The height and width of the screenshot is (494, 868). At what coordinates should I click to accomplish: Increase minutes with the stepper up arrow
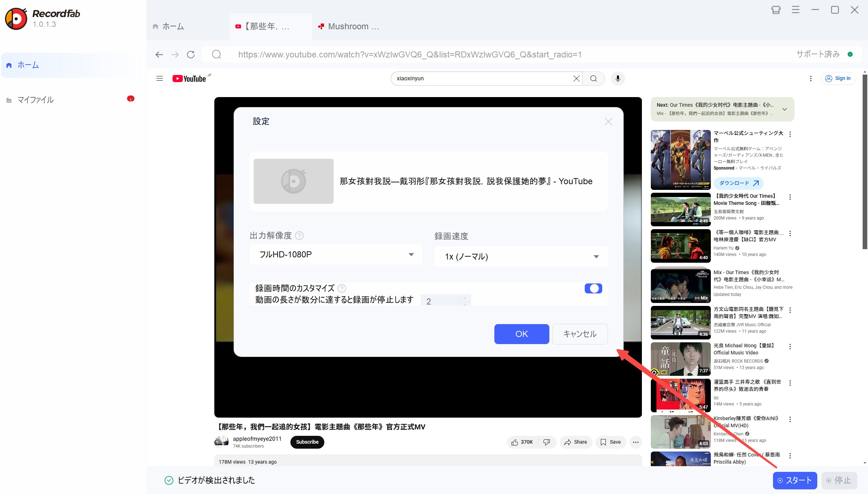click(x=465, y=298)
